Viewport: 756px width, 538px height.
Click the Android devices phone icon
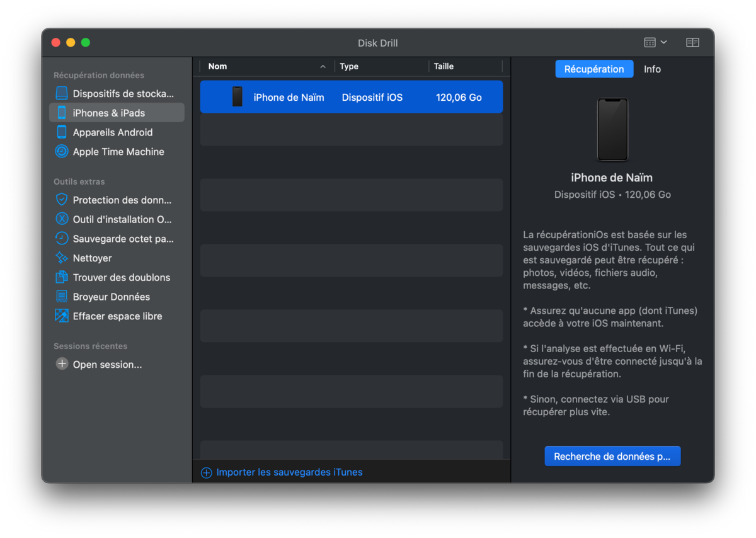tap(62, 132)
